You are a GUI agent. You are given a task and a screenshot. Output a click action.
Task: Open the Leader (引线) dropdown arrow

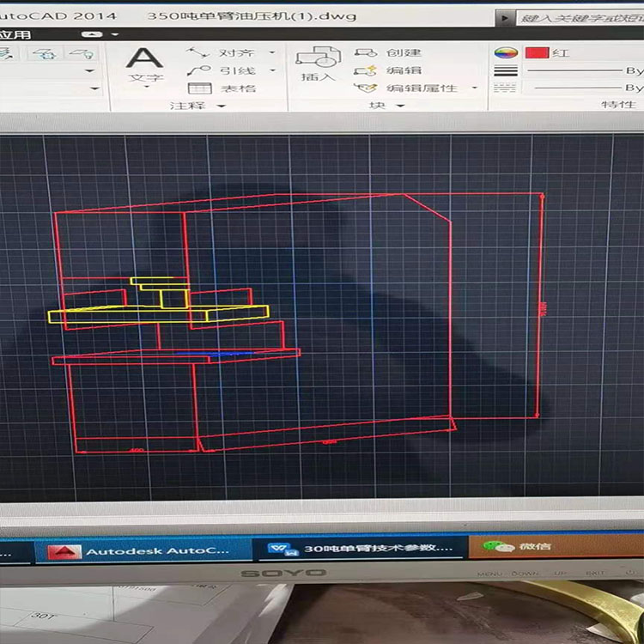pos(273,70)
